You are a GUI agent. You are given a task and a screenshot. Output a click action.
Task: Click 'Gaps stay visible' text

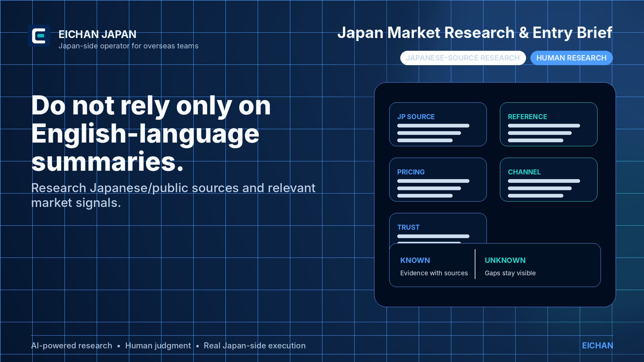point(510,273)
